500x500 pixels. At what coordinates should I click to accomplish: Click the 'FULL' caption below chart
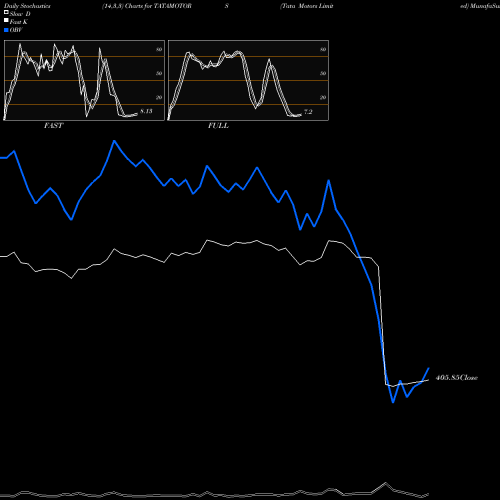click(x=218, y=126)
